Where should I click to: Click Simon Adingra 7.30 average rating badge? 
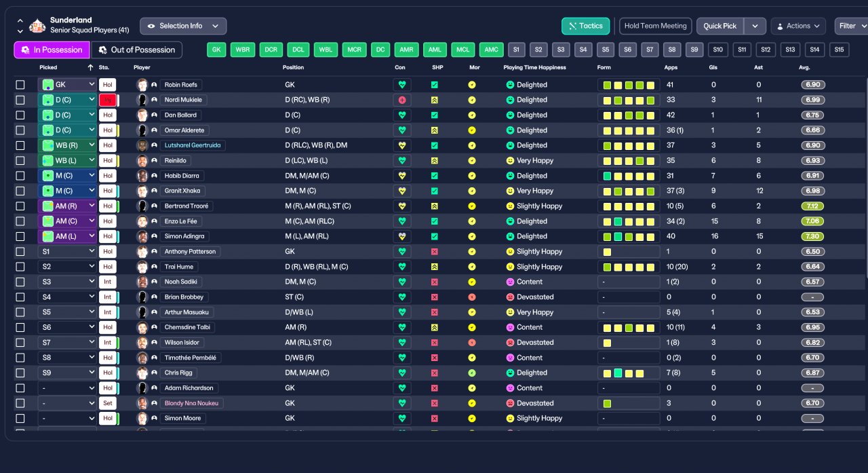(x=812, y=236)
